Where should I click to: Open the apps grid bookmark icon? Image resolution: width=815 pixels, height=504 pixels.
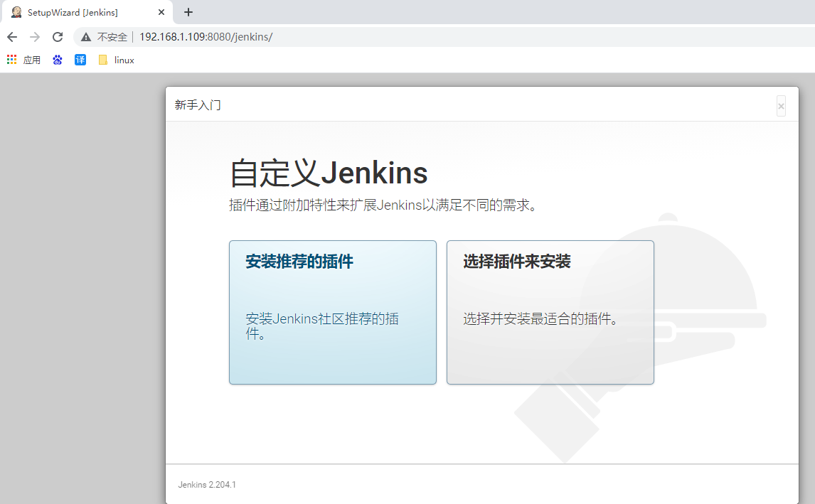coord(11,60)
